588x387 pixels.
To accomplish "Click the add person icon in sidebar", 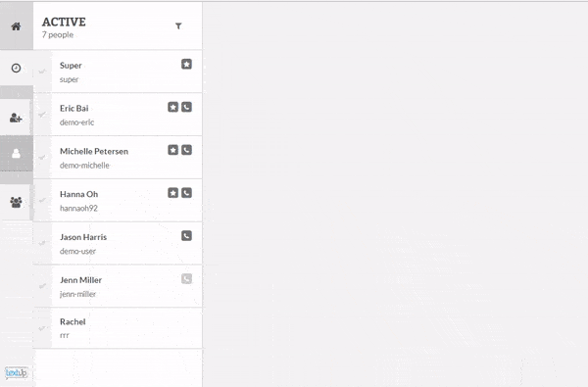I will [x=16, y=118].
